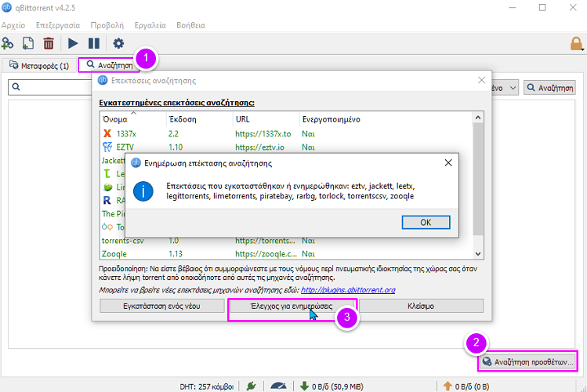Open the Εργαλεία menu
The width and height of the screenshot is (587, 392).
coord(150,25)
